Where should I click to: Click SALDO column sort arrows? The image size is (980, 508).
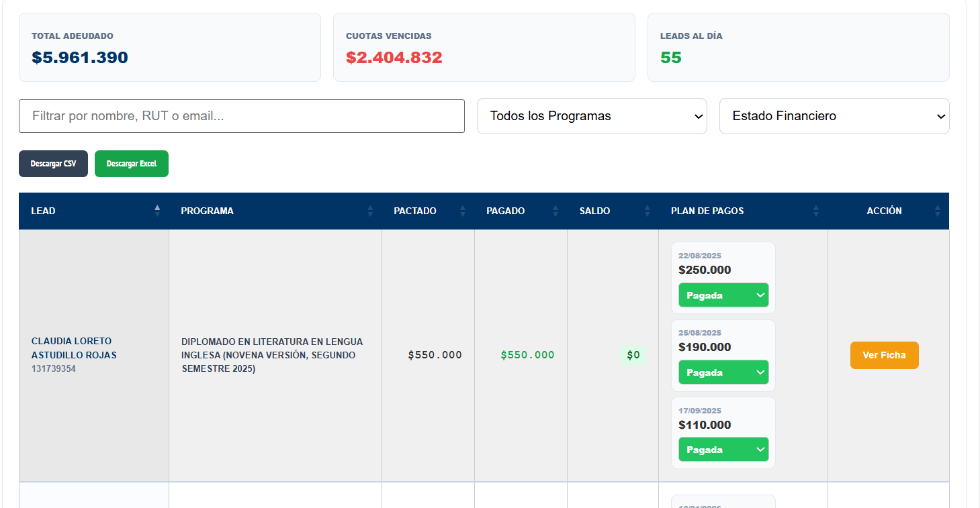pos(648,211)
